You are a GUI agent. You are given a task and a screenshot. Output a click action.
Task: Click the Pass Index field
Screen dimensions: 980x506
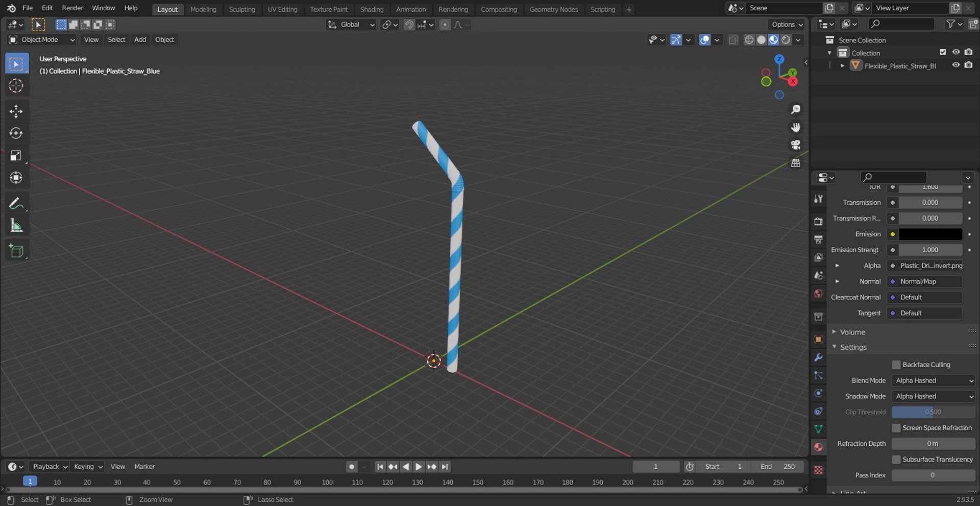point(933,475)
